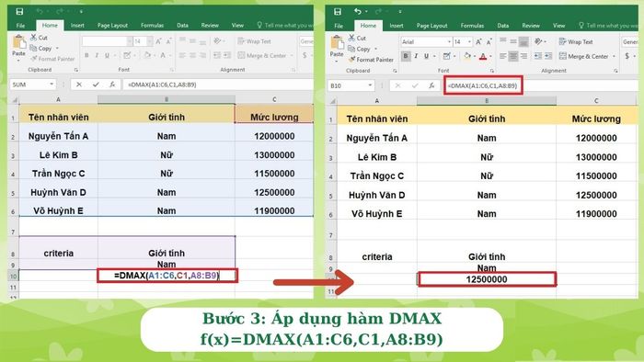This screenshot has width=644, height=362.
Task: Switch to Formulas tab in left Excel window
Action: [153, 26]
